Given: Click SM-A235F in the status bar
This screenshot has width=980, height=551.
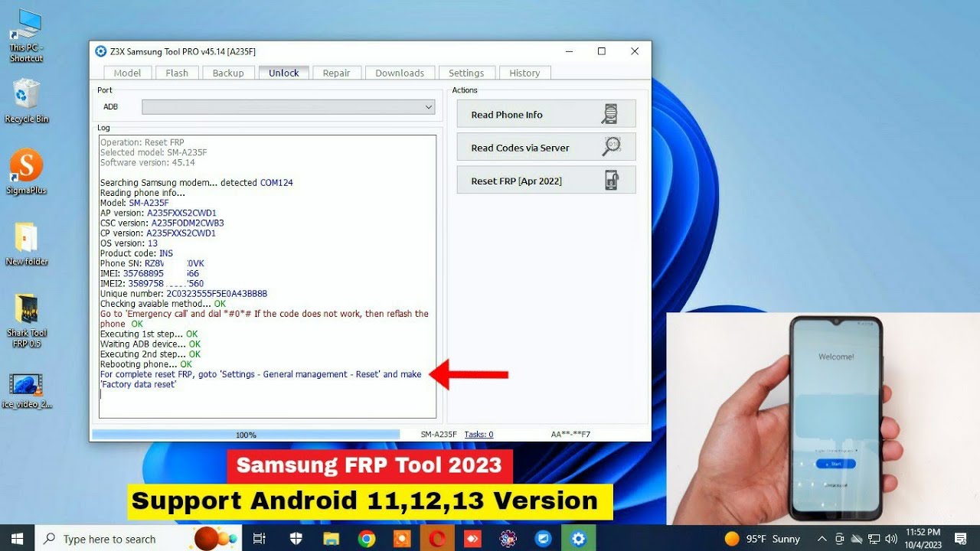Looking at the screenshot, I should pyautogui.click(x=438, y=435).
